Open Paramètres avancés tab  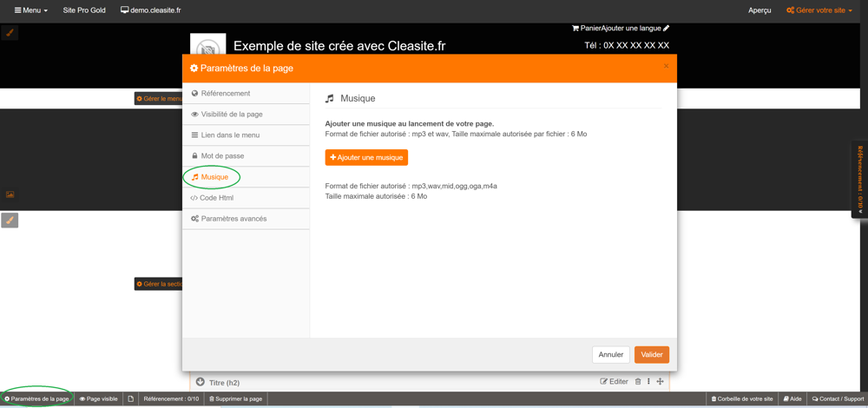[x=233, y=219]
